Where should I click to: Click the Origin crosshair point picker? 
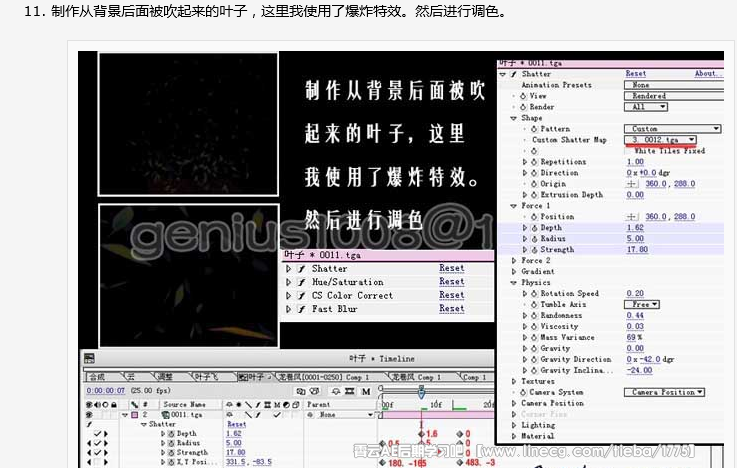632,184
